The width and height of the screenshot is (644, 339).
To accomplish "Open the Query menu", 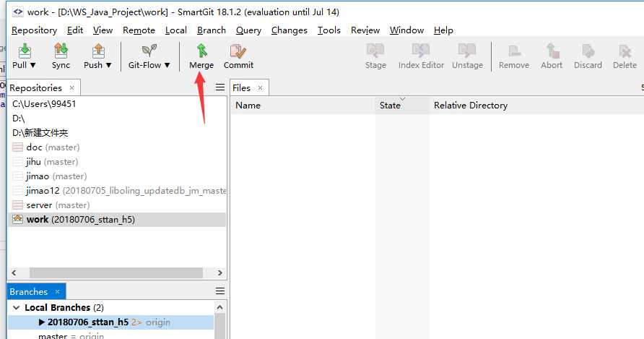I will [x=248, y=30].
